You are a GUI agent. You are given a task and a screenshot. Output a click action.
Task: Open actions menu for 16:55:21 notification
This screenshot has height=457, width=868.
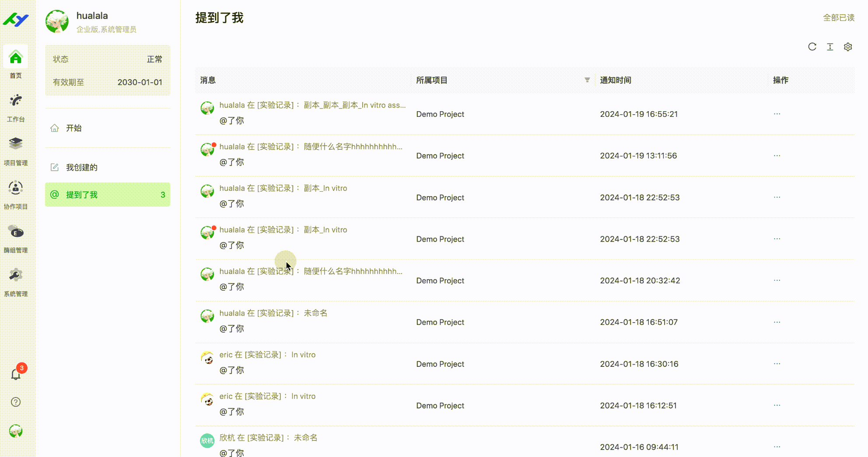(x=777, y=114)
